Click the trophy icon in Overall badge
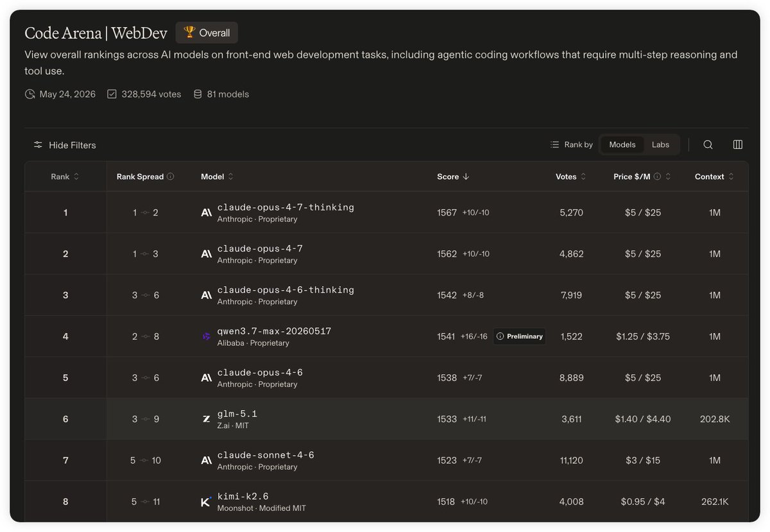 click(x=189, y=32)
